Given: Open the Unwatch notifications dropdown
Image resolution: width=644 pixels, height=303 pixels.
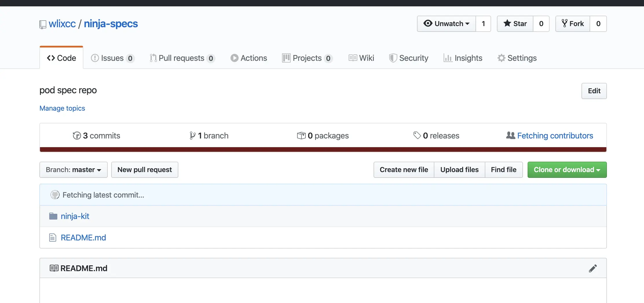Looking at the screenshot, I should (x=447, y=24).
